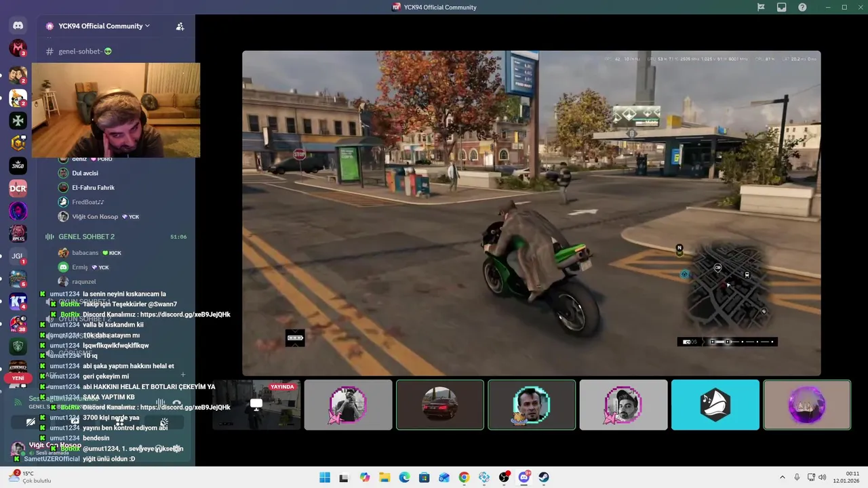868x488 pixels.
Task: Open the voice activities rocket icon
Action: pos(119,422)
